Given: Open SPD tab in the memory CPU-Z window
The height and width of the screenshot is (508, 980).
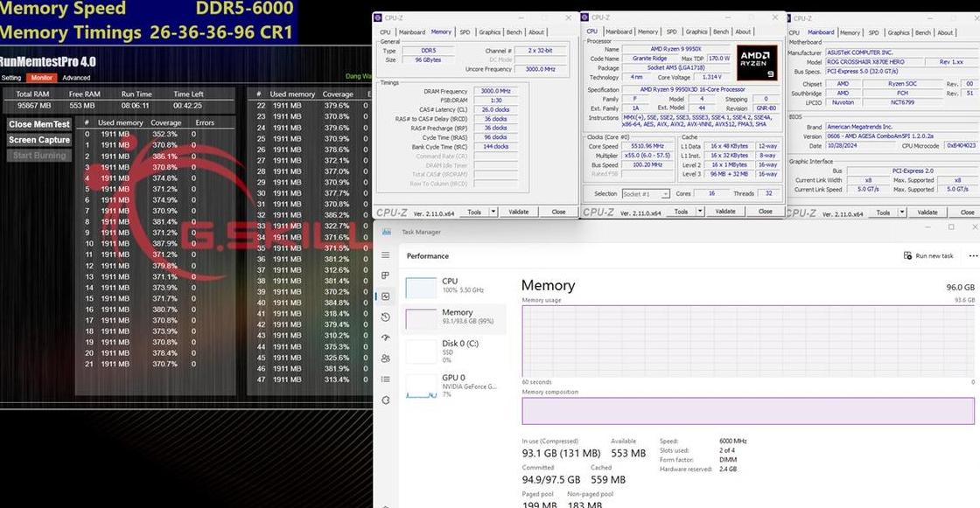Looking at the screenshot, I should point(465,31).
